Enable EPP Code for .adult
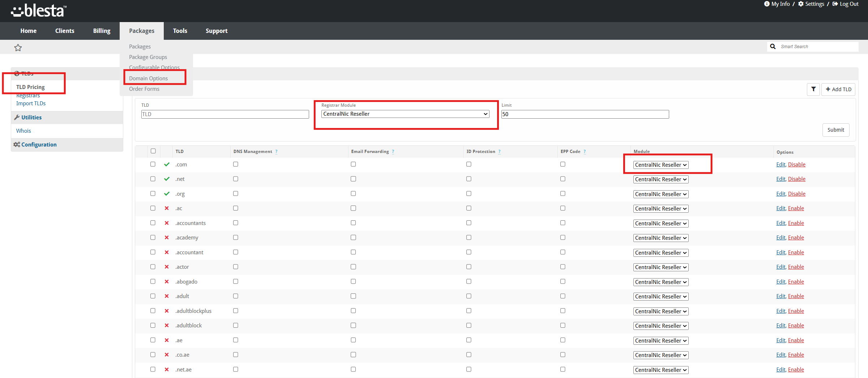This screenshot has height=378, width=868. pyautogui.click(x=563, y=296)
